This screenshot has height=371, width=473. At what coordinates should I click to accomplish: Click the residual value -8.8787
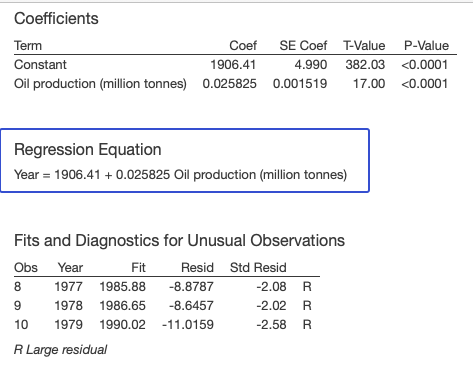pyautogui.click(x=191, y=287)
